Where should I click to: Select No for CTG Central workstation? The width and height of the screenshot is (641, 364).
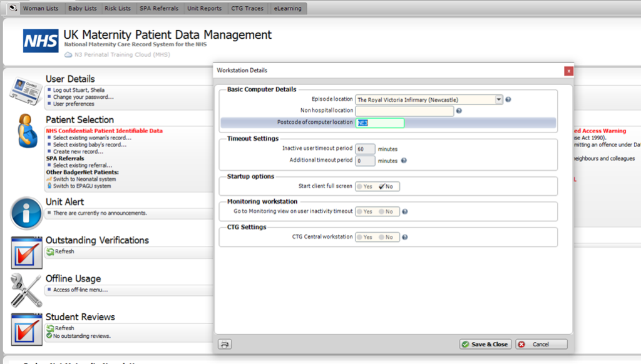click(386, 237)
